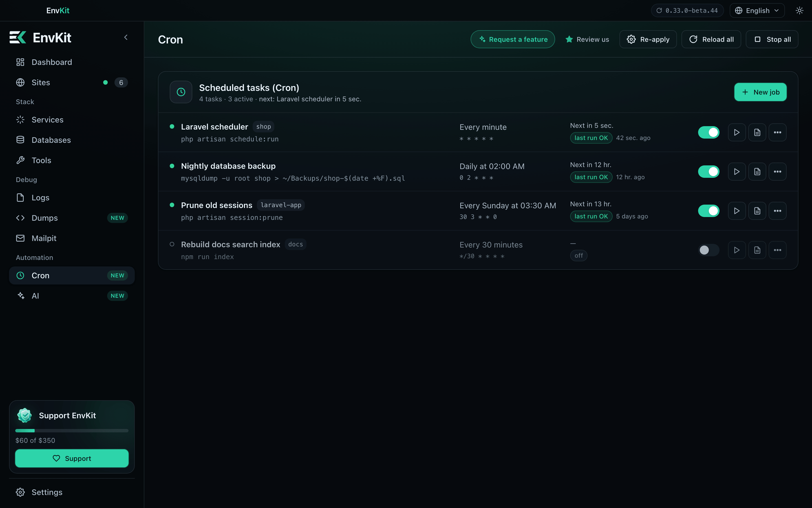View log of Nightly database backup
Image resolution: width=812 pixels, height=508 pixels.
tap(757, 172)
